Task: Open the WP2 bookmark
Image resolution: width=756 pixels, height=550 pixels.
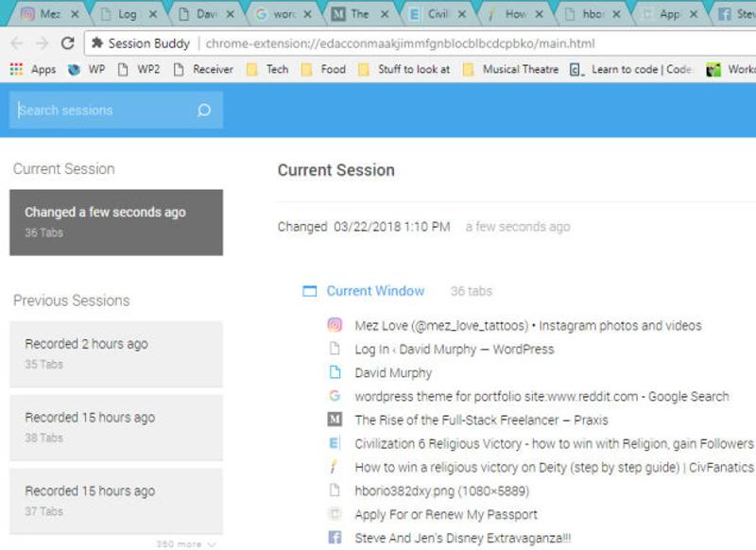Action: click(x=139, y=69)
